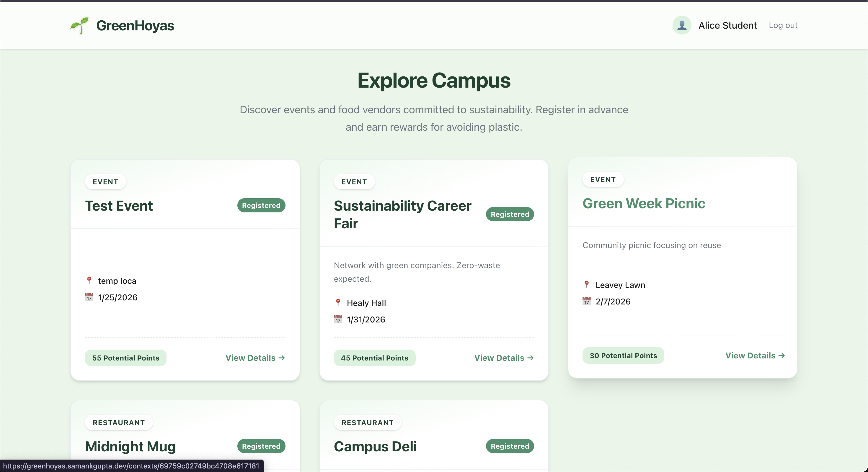Open View Details for Green Week Picnic
The height and width of the screenshot is (472, 868).
[755, 355]
